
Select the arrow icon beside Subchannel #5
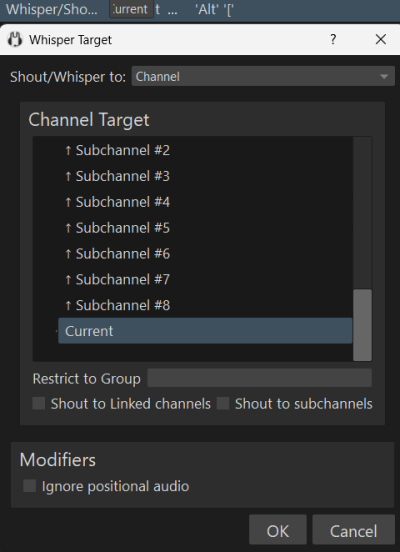point(68,228)
